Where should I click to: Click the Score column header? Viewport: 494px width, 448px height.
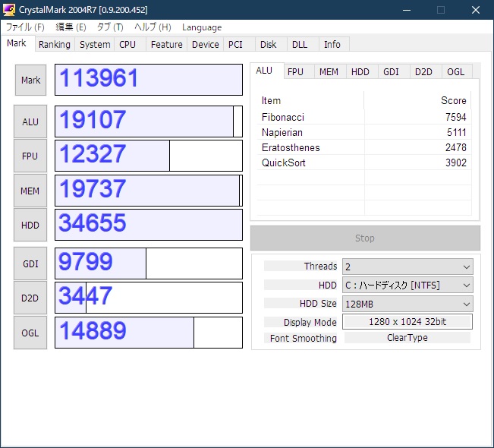[x=418, y=100]
